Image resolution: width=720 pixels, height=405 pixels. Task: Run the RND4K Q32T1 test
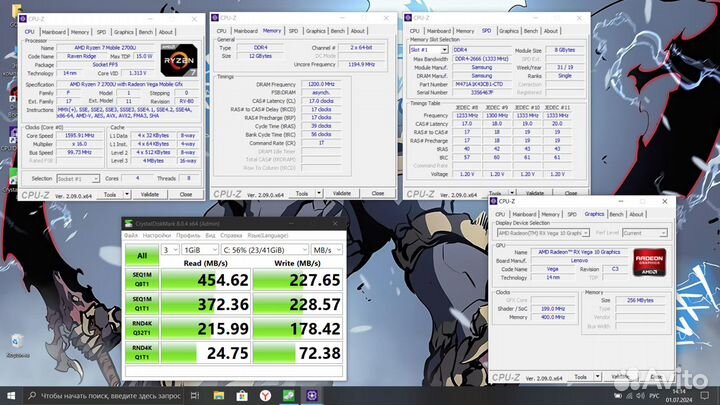[x=142, y=328]
